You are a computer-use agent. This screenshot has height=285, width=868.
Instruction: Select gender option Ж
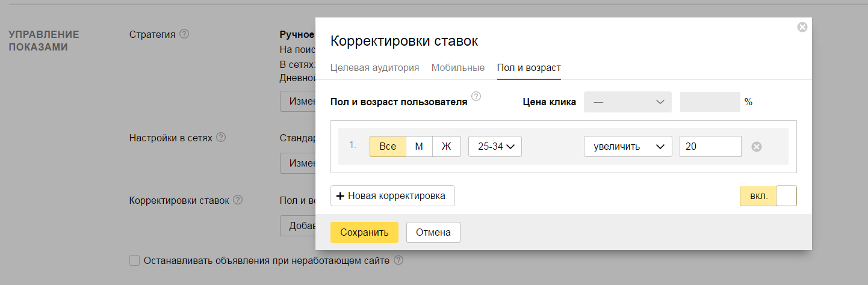click(x=446, y=147)
